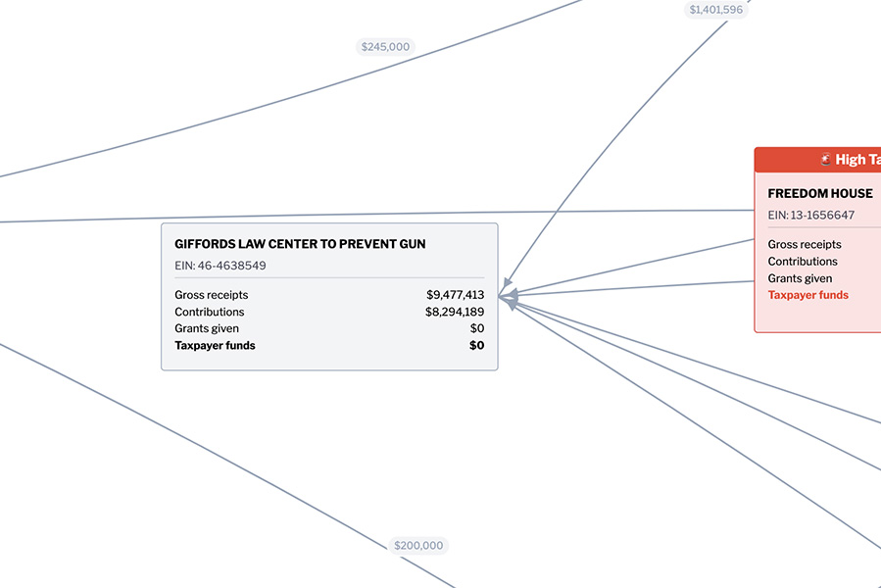The width and height of the screenshot is (881, 588).
Task: Click red Taxpayer funds label on Freedom House
Action: tap(808, 295)
